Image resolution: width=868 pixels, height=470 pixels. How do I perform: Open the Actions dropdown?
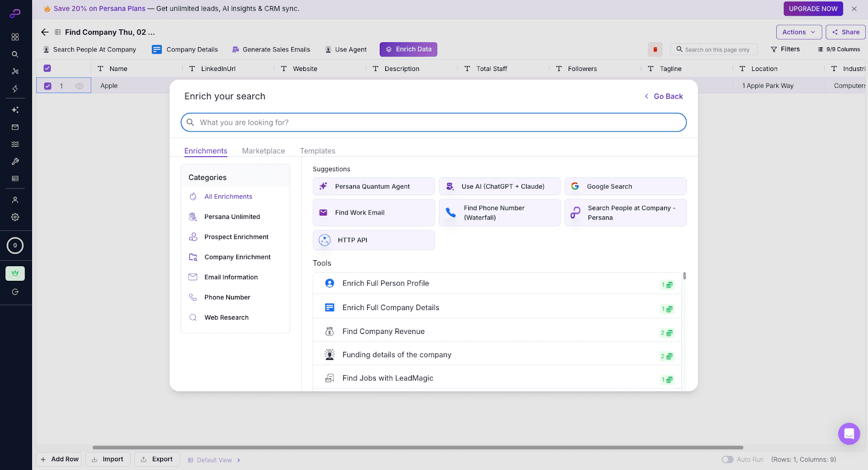click(x=799, y=32)
